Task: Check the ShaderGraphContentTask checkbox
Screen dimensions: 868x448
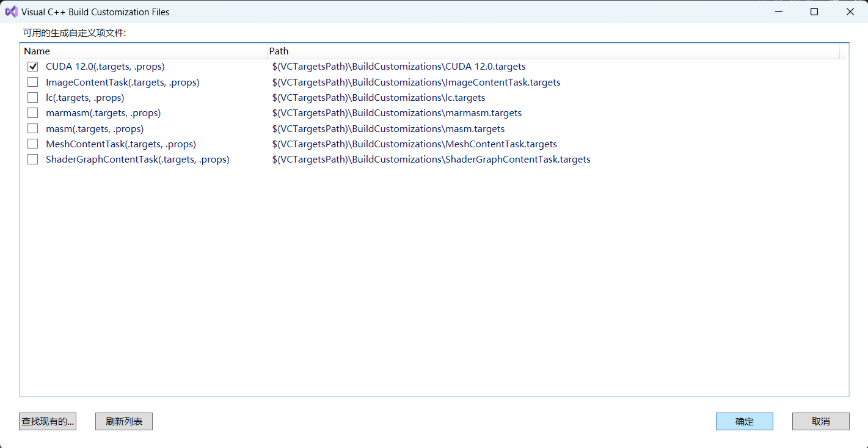Action: pos(33,160)
